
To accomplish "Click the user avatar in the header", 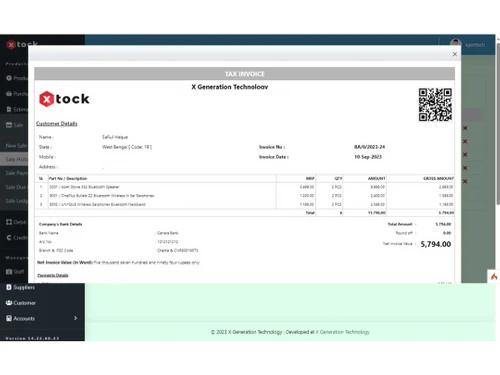I will tap(456, 43).
